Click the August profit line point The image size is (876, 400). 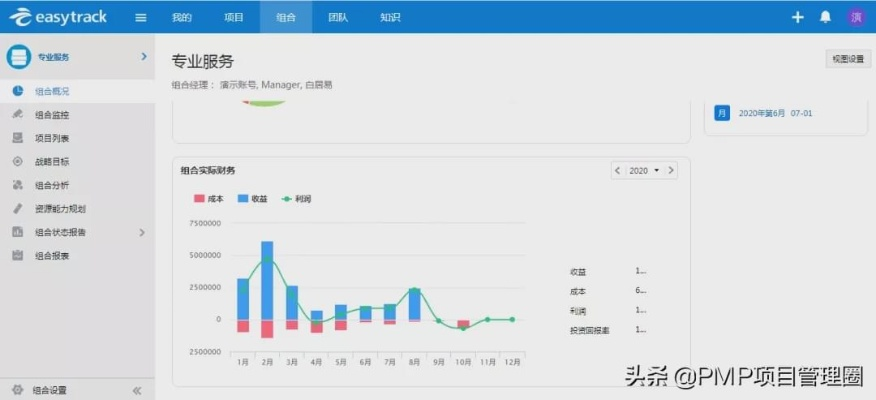(x=414, y=289)
